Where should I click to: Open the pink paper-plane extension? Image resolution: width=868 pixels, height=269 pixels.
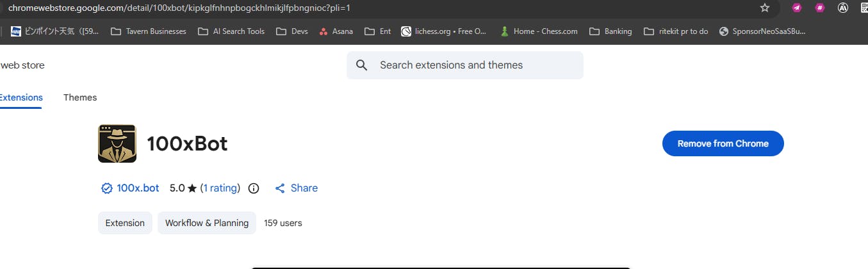click(797, 8)
